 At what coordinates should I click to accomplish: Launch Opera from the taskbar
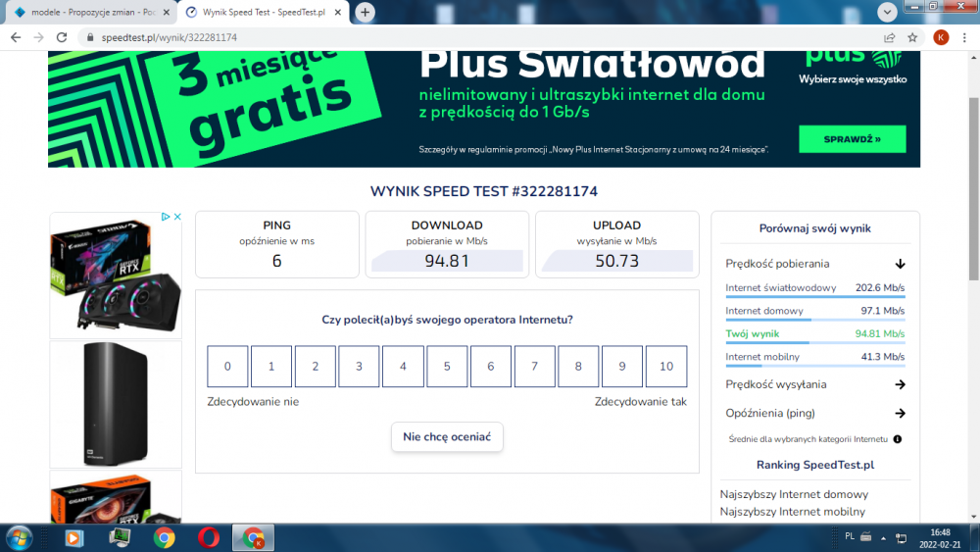[208, 537]
